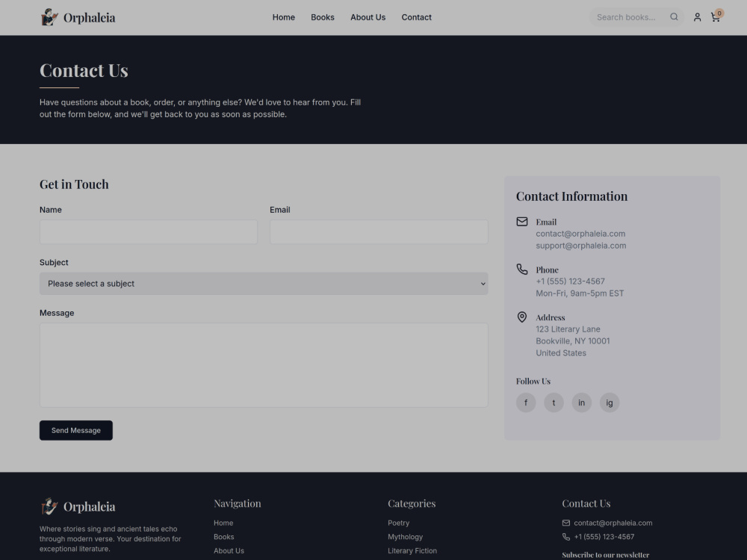Click the Orphaleia brand name in header
This screenshot has height=560, width=747.
pos(89,18)
